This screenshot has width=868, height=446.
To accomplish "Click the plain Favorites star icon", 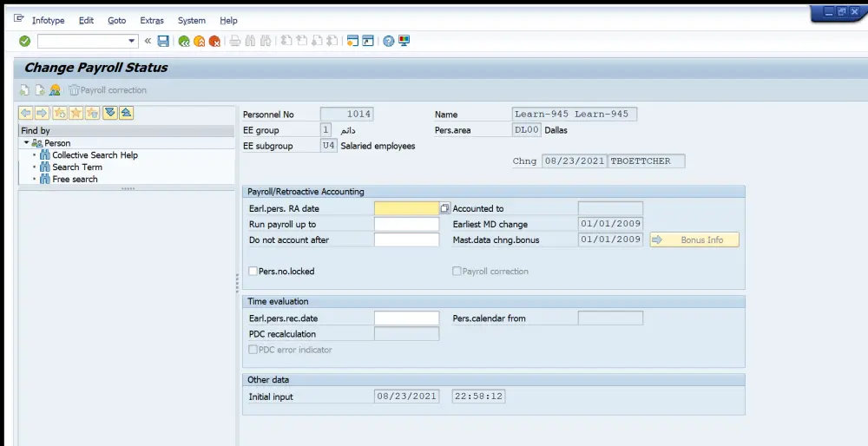I will tap(76, 113).
